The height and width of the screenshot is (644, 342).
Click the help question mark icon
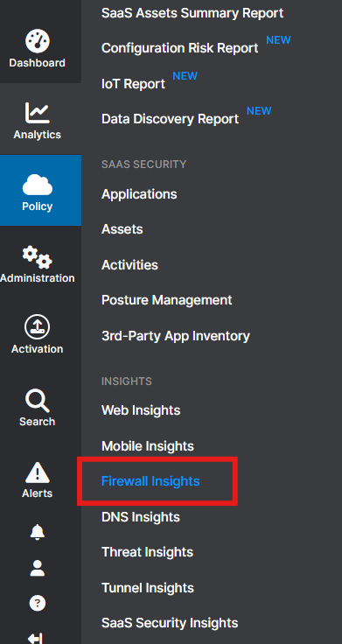38,604
